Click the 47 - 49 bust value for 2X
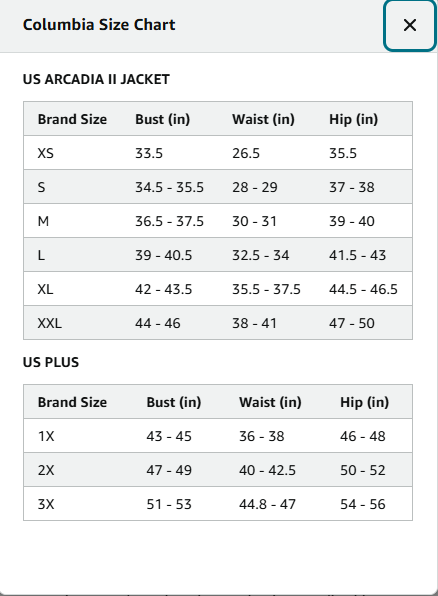Viewport: 438px width, 596px height. [169, 470]
